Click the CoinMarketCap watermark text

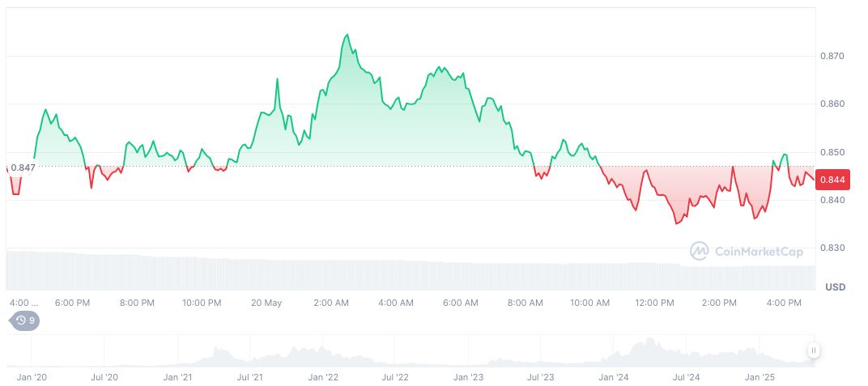click(x=759, y=252)
